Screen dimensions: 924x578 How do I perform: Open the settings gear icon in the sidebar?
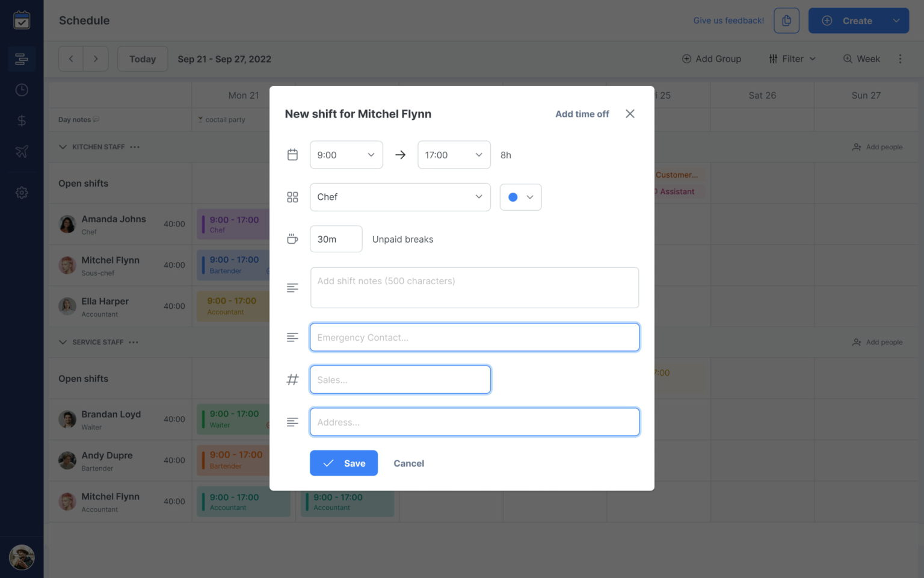22,192
